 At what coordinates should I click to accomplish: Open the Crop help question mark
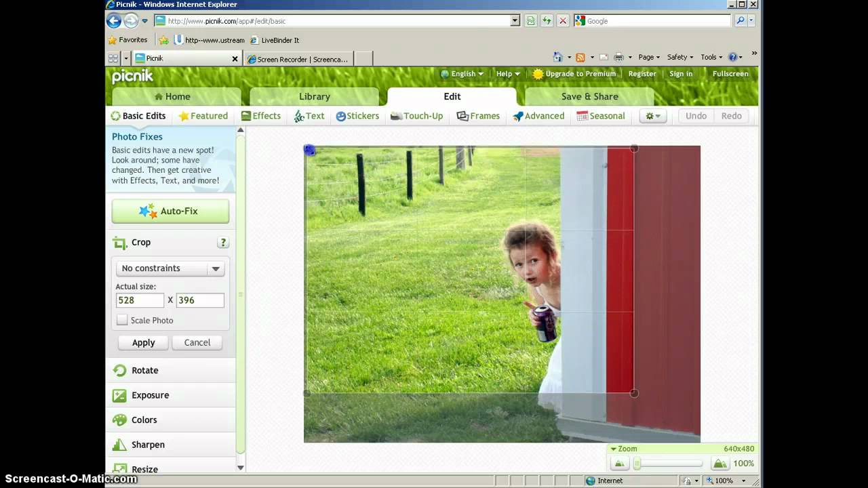pyautogui.click(x=222, y=243)
